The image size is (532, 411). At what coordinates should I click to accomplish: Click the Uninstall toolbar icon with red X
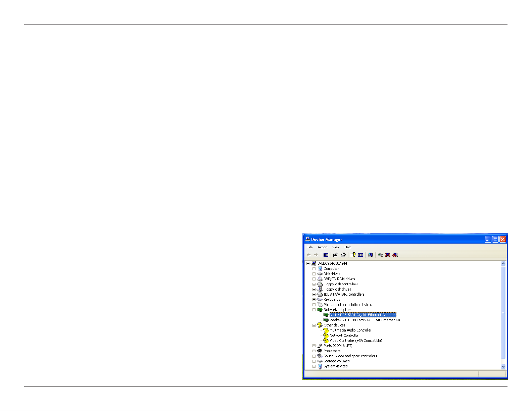pyautogui.click(x=388, y=255)
